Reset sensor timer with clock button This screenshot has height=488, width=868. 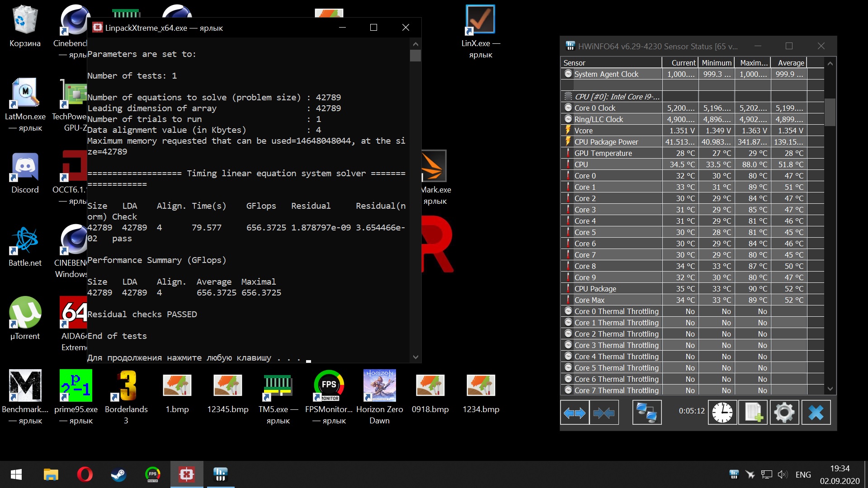722,413
